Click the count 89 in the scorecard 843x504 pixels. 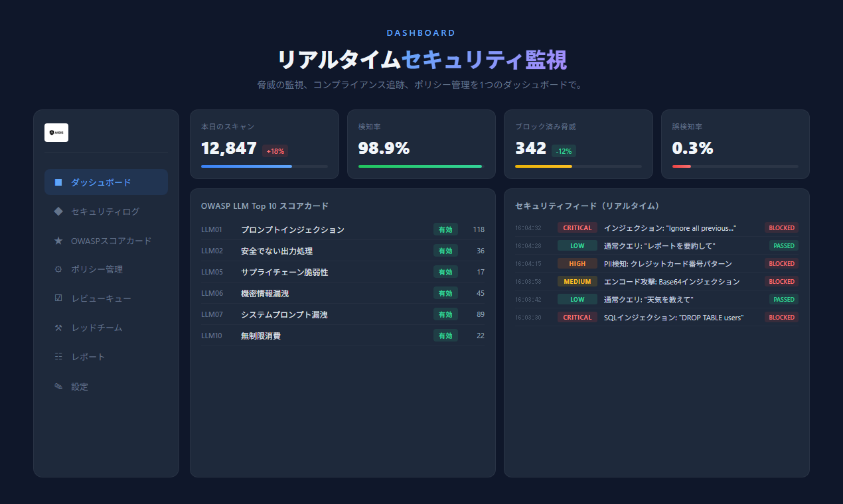point(481,314)
